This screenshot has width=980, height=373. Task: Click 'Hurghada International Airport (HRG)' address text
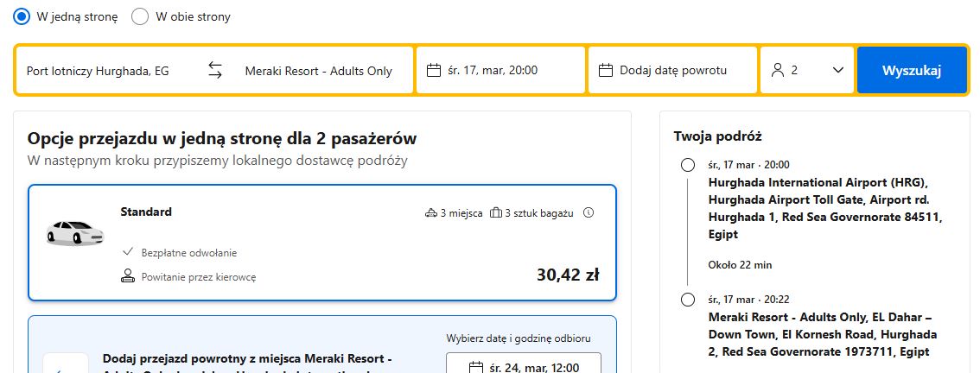[x=825, y=209]
